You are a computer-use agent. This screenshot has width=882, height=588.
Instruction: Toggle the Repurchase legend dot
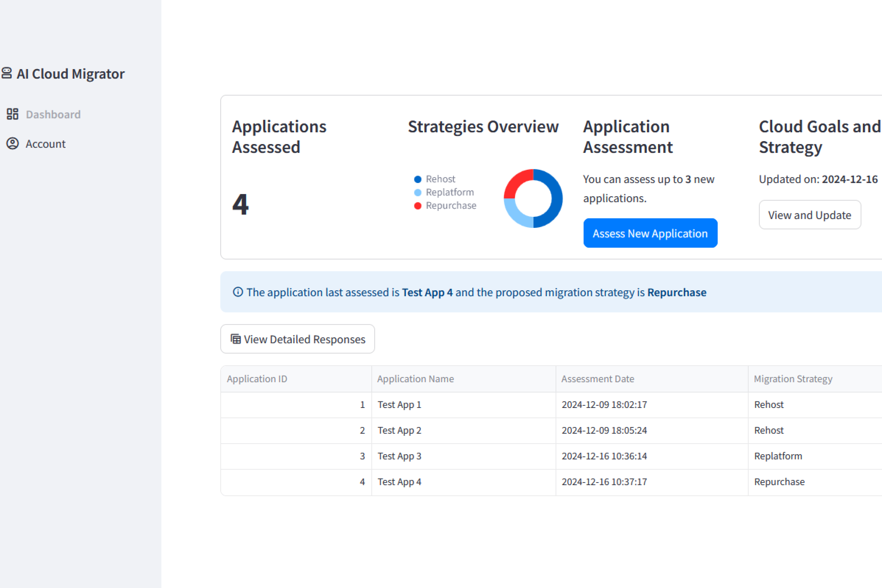418,206
